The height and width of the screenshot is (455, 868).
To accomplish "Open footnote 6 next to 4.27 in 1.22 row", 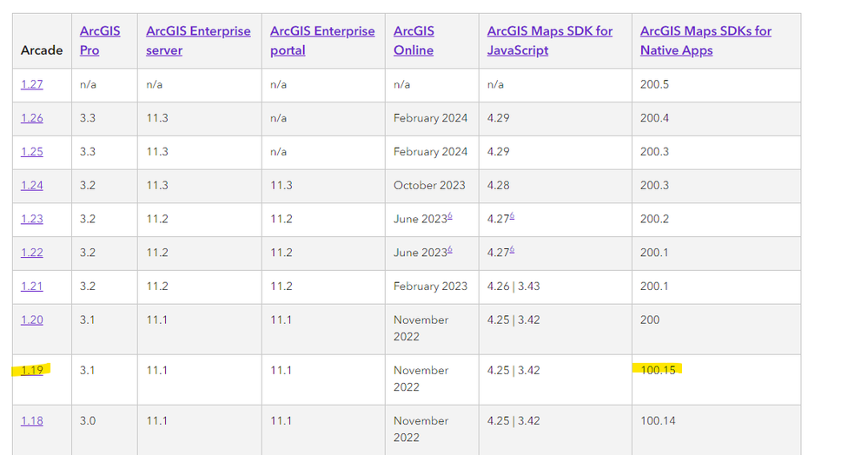I will [x=514, y=249].
